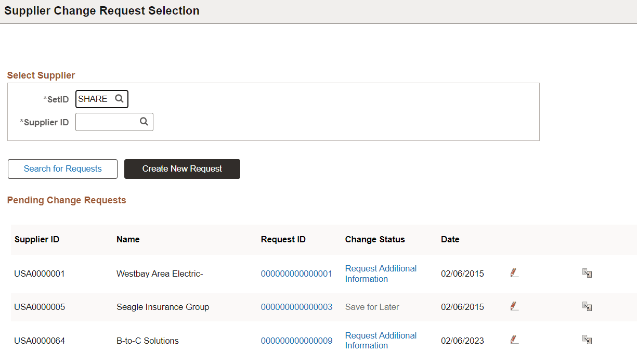Open change comparison icon for Westbay Area Electric row

(587, 272)
